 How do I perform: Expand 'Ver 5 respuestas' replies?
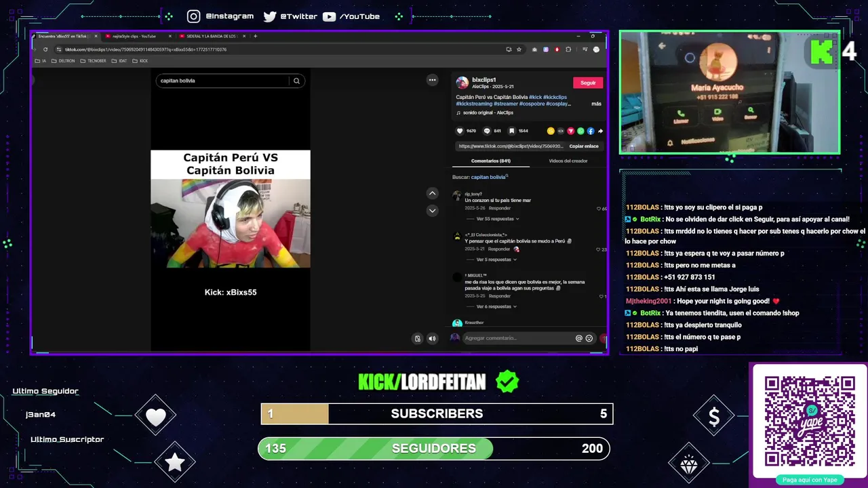pos(496,260)
